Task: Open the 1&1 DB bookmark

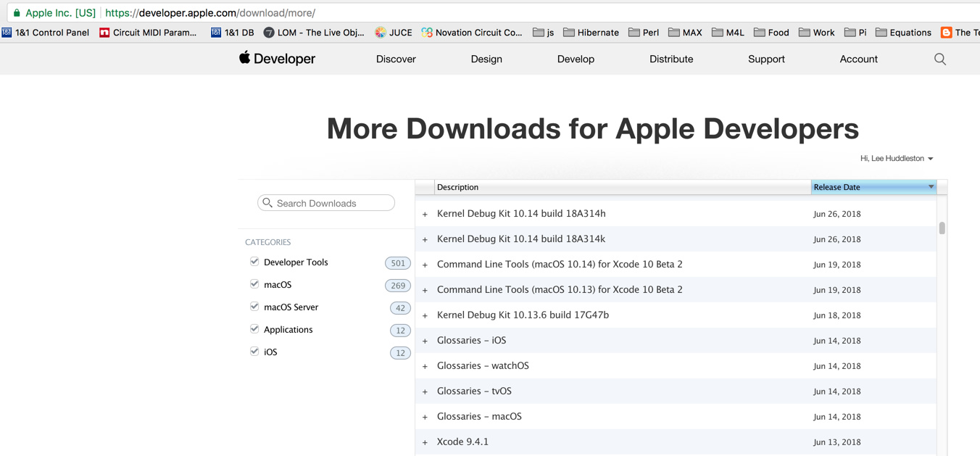Action: [232, 33]
